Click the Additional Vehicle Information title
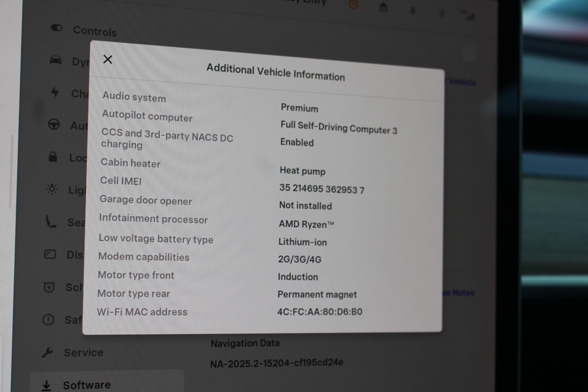The height and width of the screenshot is (392, 588). 275,72
